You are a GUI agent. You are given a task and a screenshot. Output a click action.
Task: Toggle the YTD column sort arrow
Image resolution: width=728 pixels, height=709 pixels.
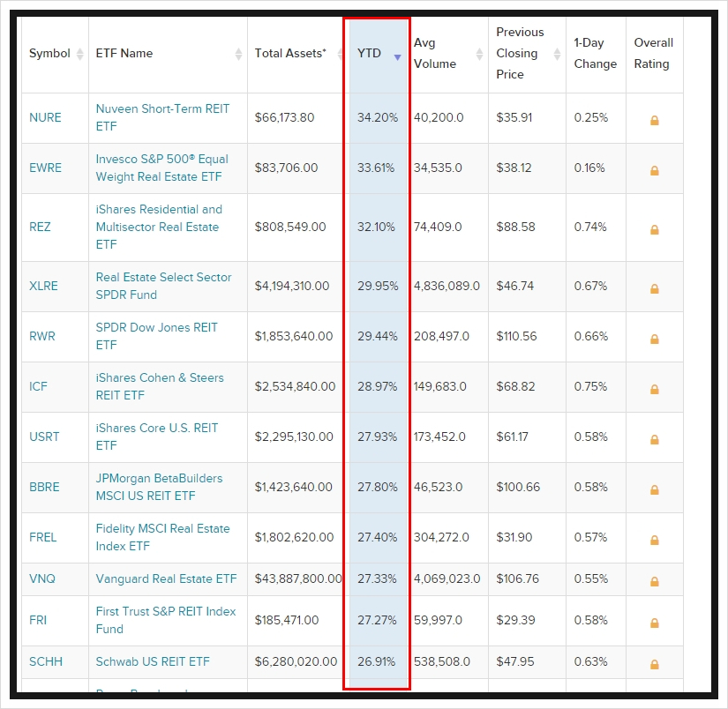pos(397,57)
